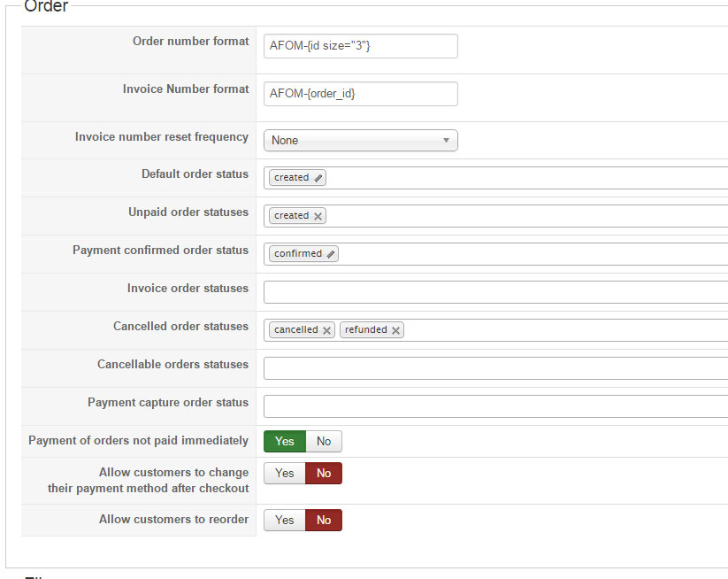
Task: Set Payment of orders not paid immediately to No
Action: 324,441
